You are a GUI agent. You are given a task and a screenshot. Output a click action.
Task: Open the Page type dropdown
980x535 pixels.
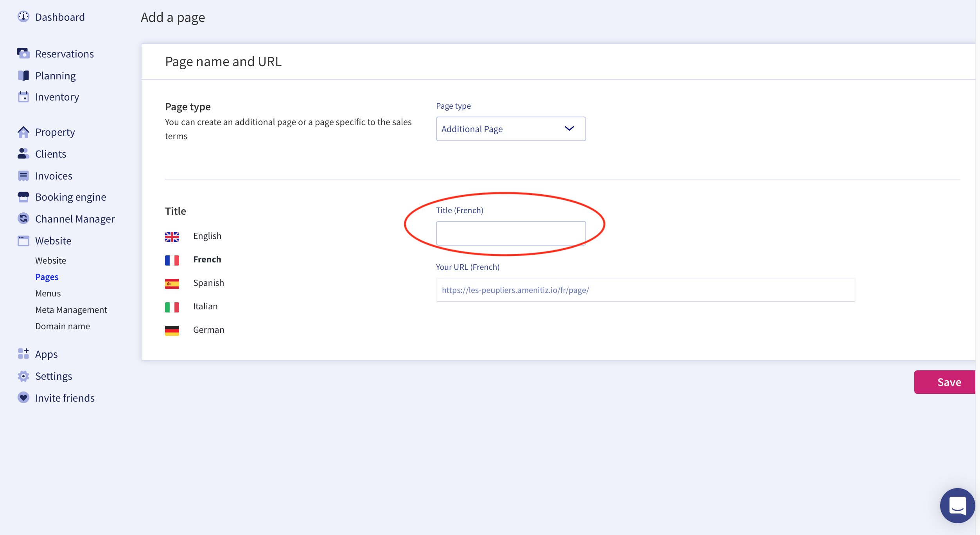click(x=511, y=129)
